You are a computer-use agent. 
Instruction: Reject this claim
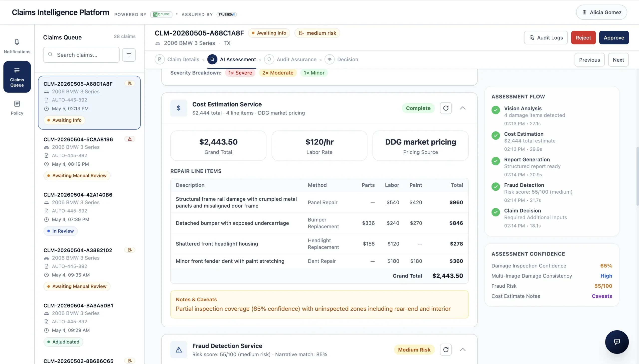[583, 37]
